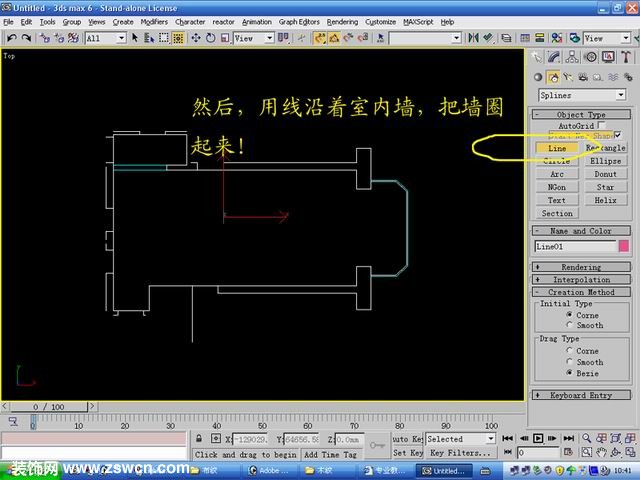Activate the Select Object arrow tool

(x=135, y=38)
